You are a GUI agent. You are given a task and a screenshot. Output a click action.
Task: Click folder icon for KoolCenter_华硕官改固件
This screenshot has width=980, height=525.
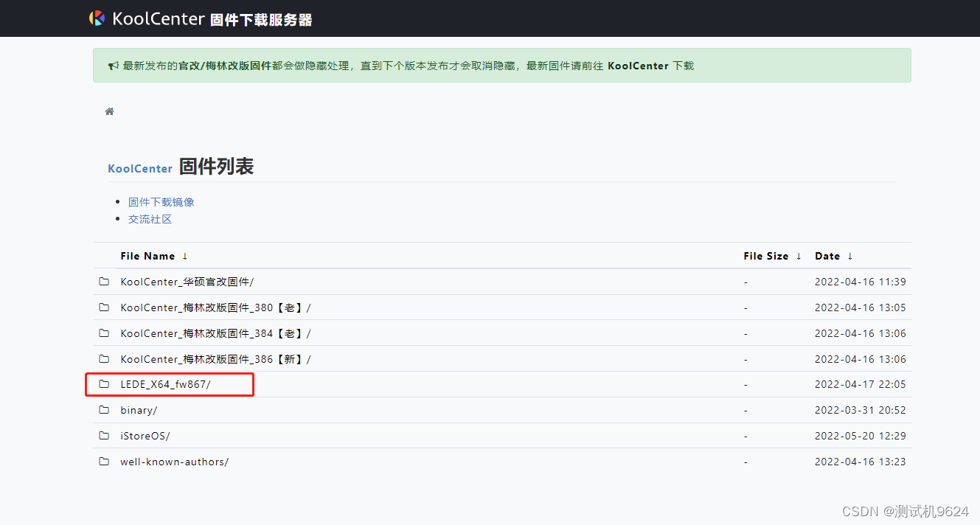(x=104, y=282)
